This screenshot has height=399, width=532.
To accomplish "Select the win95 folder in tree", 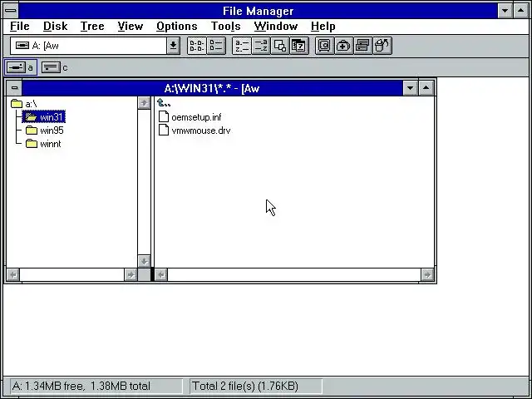I will (x=44, y=131).
